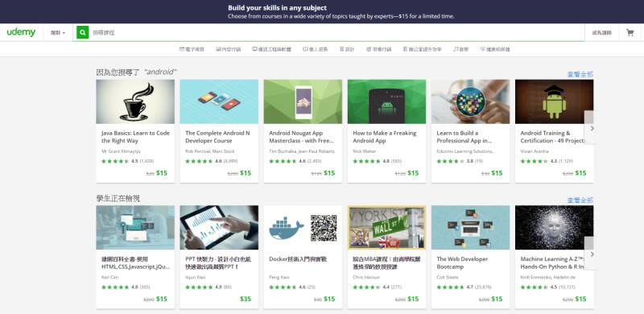
Task: Open Docker whale course thumbnail
Action: [303, 227]
